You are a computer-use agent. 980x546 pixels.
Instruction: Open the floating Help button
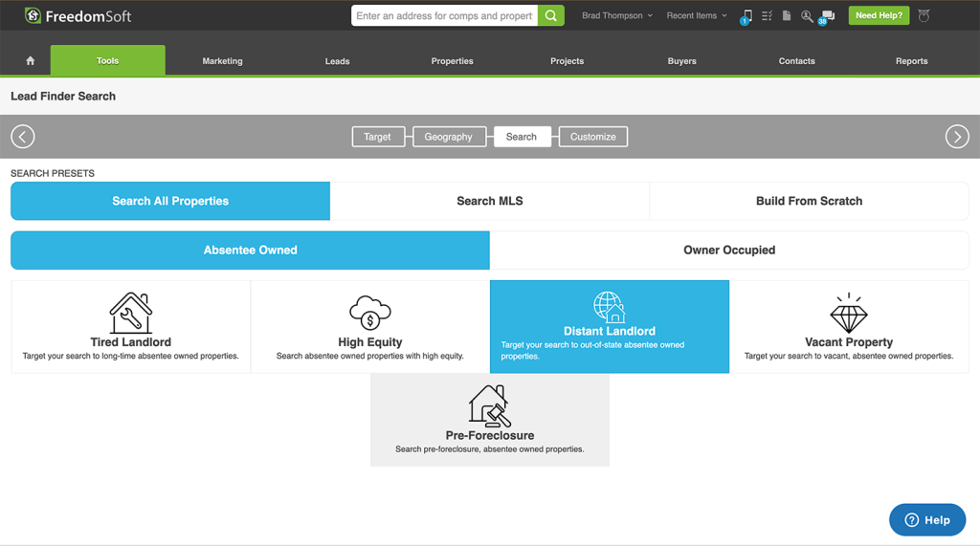tap(927, 520)
